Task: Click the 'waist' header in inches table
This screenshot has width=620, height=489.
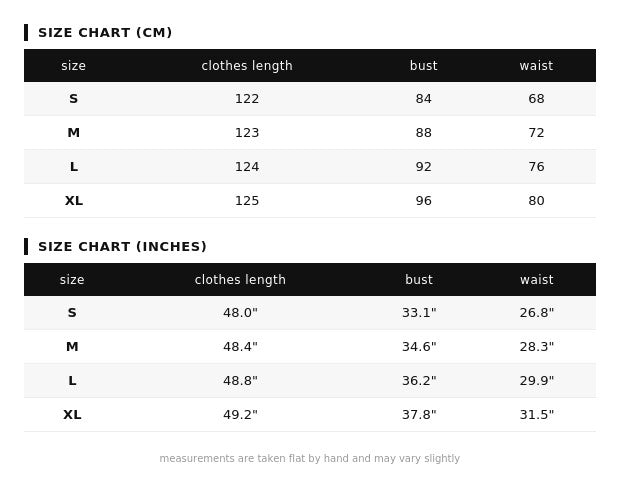Action: click(536, 280)
